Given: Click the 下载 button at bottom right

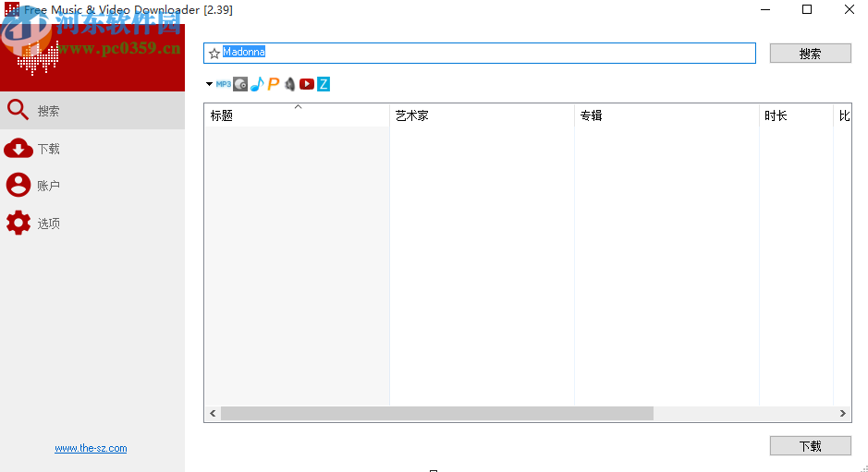Looking at the screenshot, I should 810,446.
